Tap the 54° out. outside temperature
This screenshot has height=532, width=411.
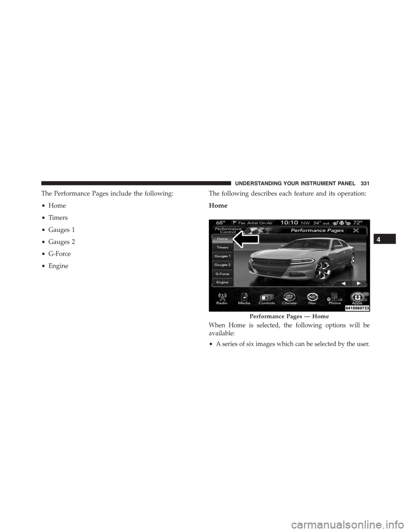pos(323,223)
